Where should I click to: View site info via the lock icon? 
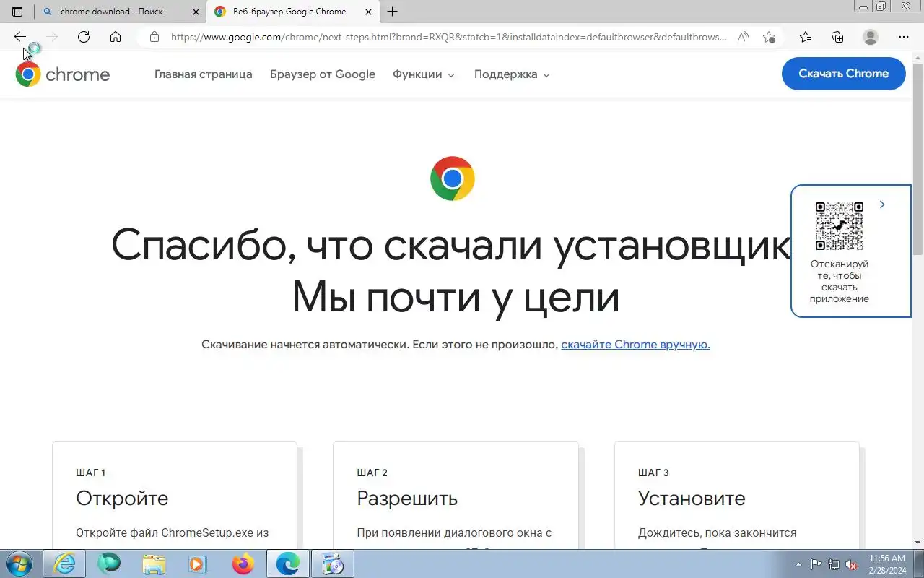click(x=154, y=37)
